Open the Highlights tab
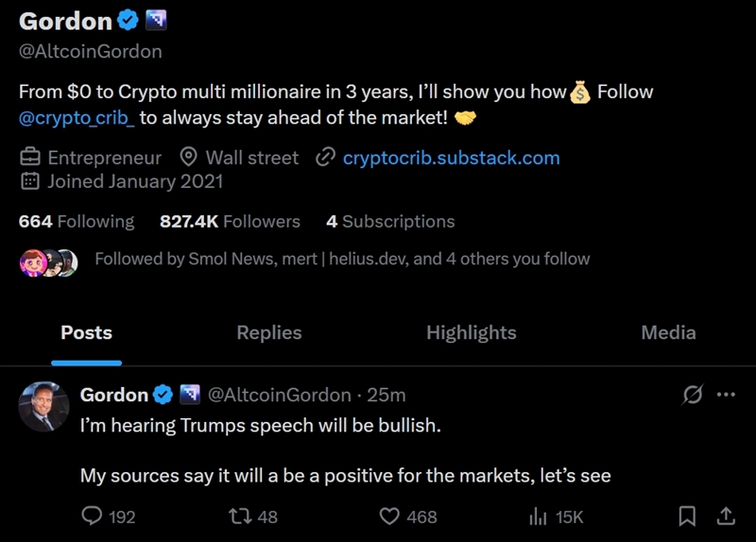 pos(471,332)
